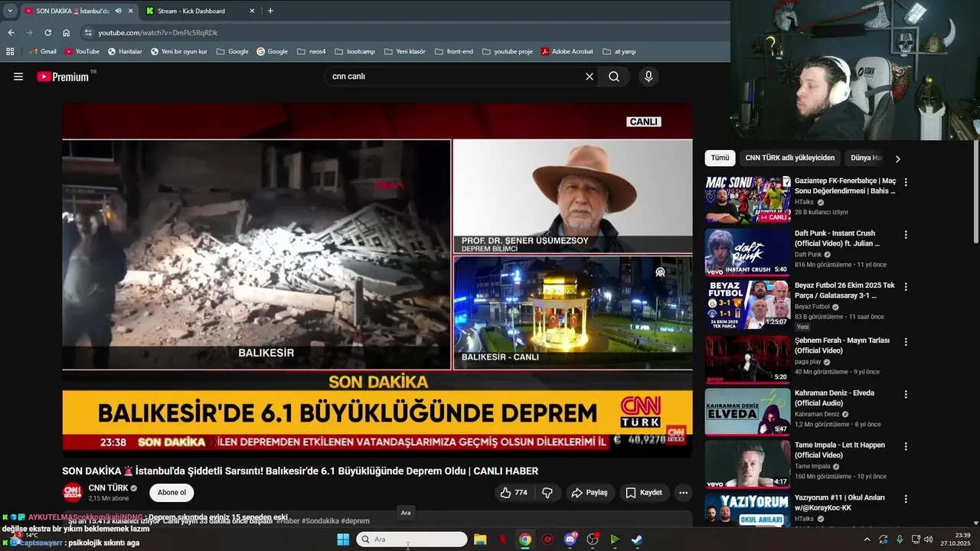Reload the current page
Screen dimensions: 980x551
47,33
